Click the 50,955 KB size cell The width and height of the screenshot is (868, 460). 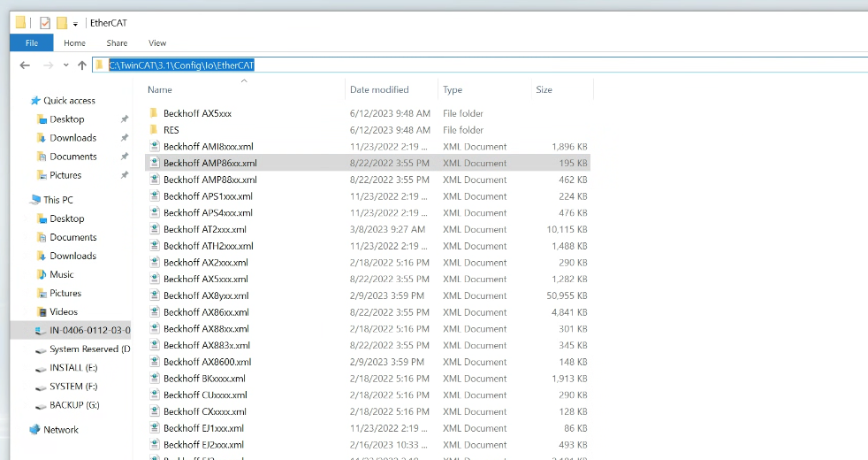coord(567,295)
